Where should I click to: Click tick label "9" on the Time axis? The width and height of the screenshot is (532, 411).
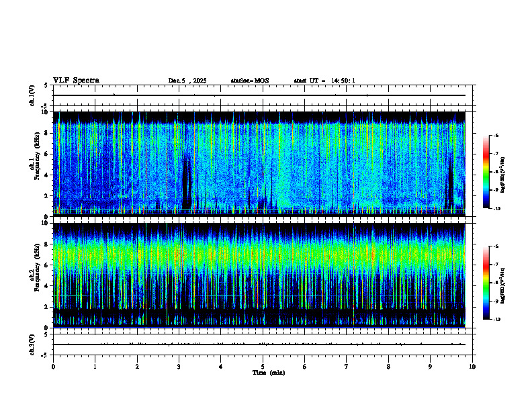coord(430,367)
